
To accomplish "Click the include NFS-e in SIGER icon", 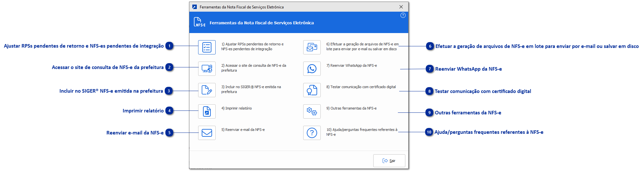I will 207,90.
